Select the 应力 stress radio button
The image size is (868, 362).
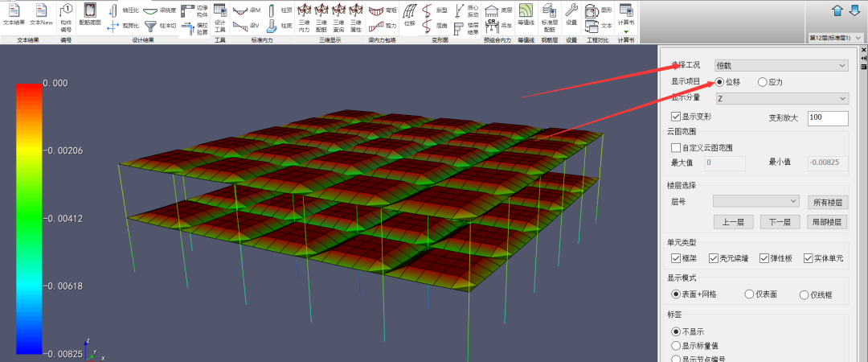coord(762,82)
